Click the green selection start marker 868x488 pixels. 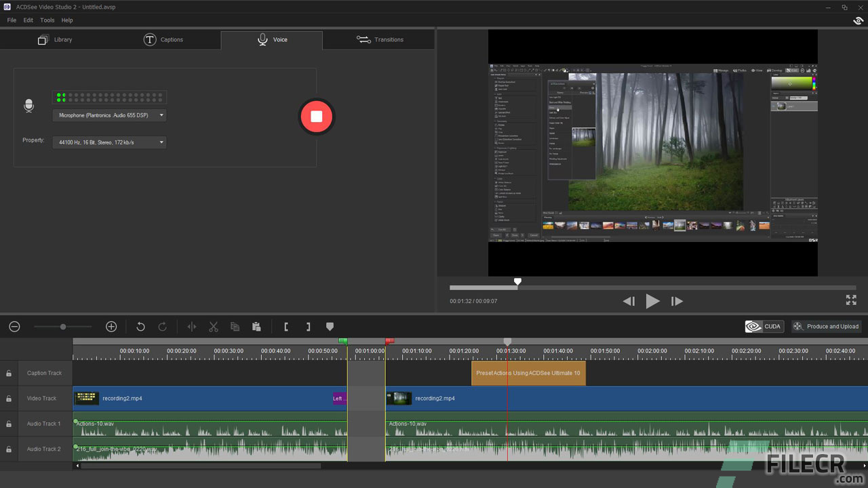(x=343, y=341)
